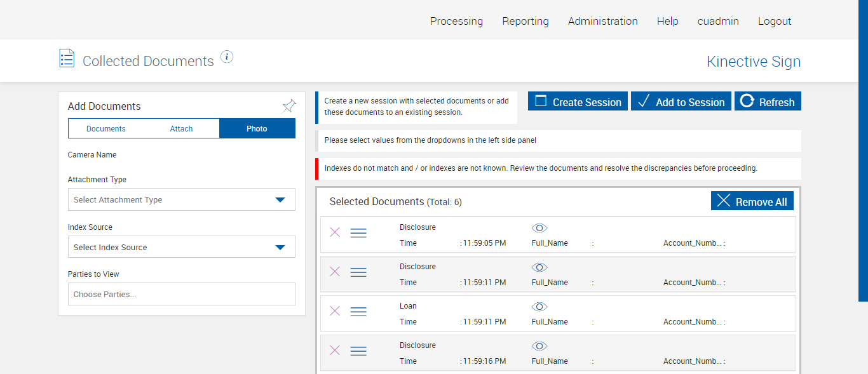Click reorder handle on Disclosure row timed 11:59:11 PM

[x=358, y=272]
